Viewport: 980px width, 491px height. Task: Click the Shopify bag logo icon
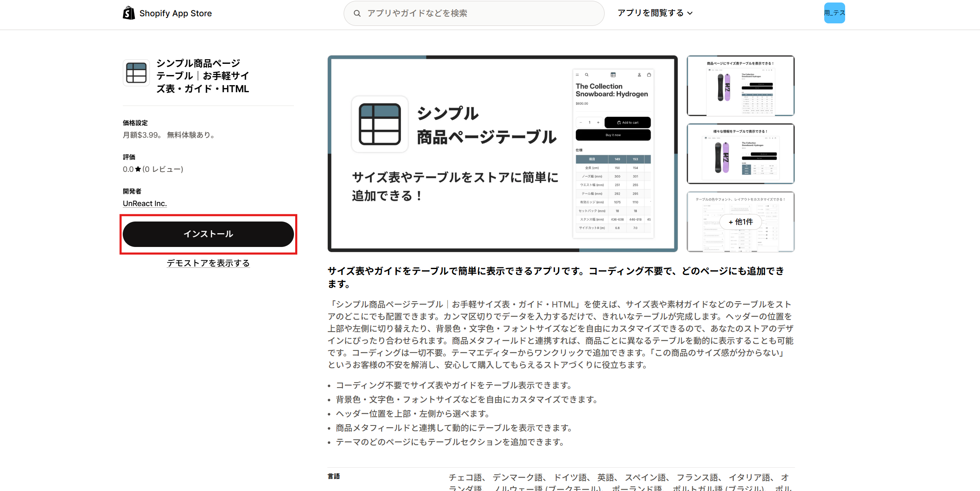(x=129, y=13)
